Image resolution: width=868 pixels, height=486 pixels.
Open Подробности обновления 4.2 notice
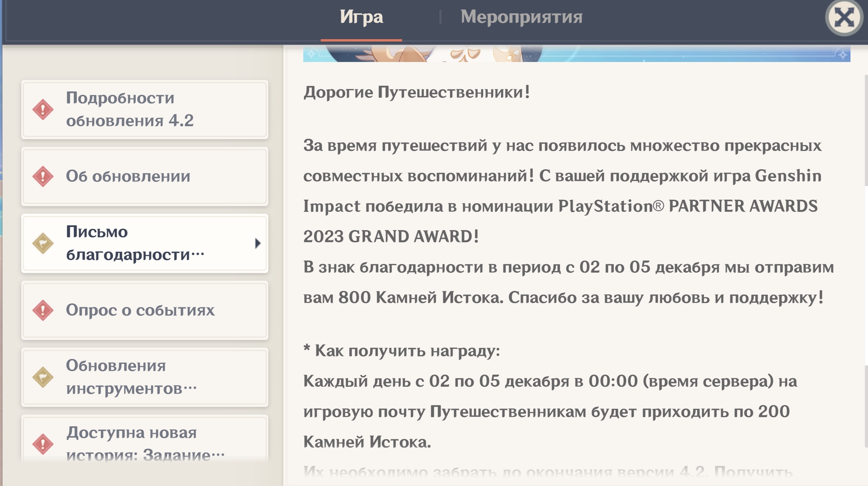click(145, 110)
